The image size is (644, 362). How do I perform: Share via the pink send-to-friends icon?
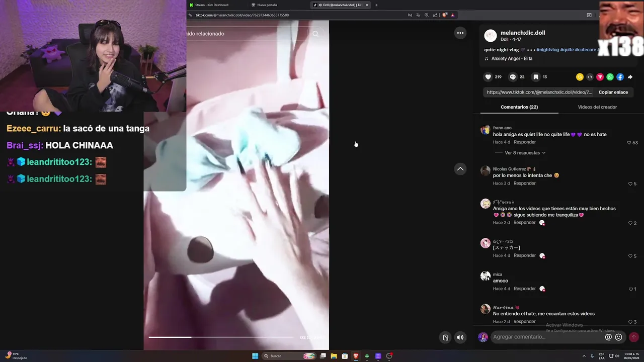(x=600, y=77)
